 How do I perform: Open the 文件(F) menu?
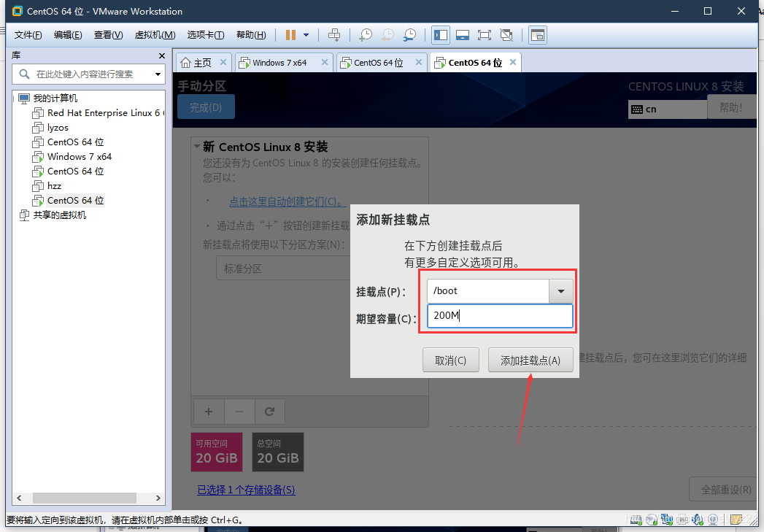click(x=28, y=35)
